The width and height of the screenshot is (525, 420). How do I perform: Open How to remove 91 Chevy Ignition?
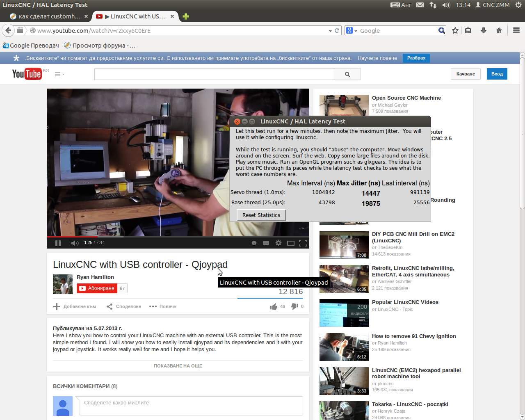tap(414, 336)
